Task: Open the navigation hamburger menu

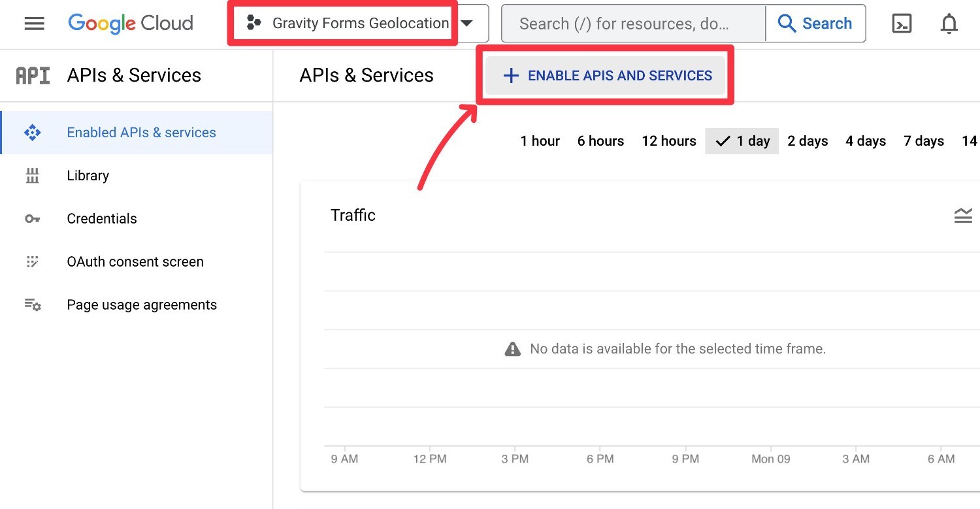Action: tap(34, 24)
